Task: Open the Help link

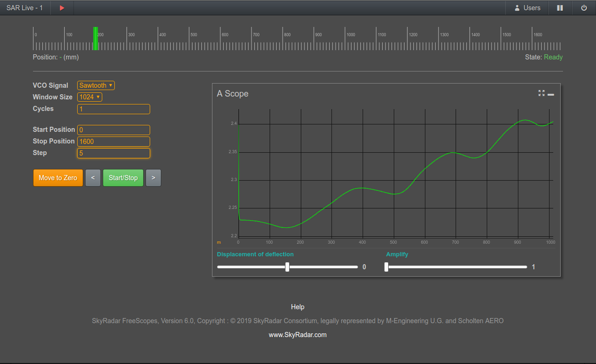Action: click(x=298, y=307)
